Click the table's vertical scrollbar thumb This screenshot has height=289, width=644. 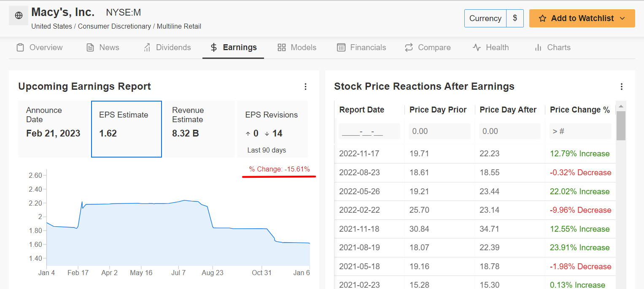621,126
